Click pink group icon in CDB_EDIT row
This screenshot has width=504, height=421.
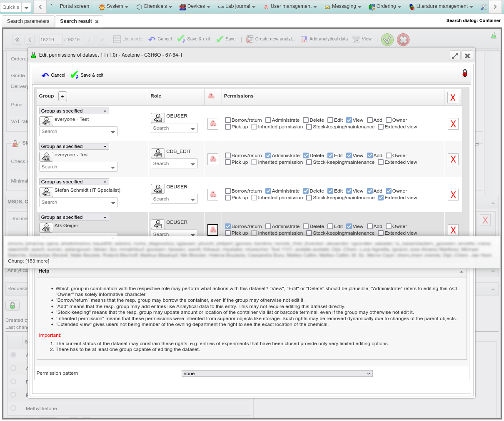tap(213, 159)
